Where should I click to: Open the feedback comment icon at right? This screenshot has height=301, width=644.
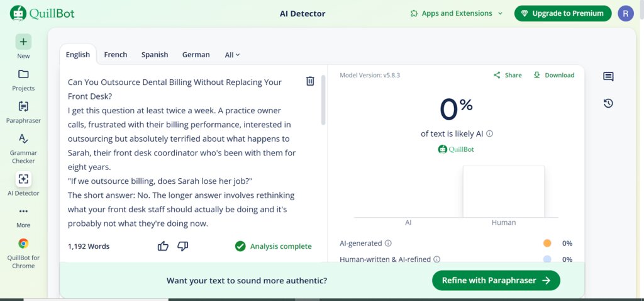608,77
